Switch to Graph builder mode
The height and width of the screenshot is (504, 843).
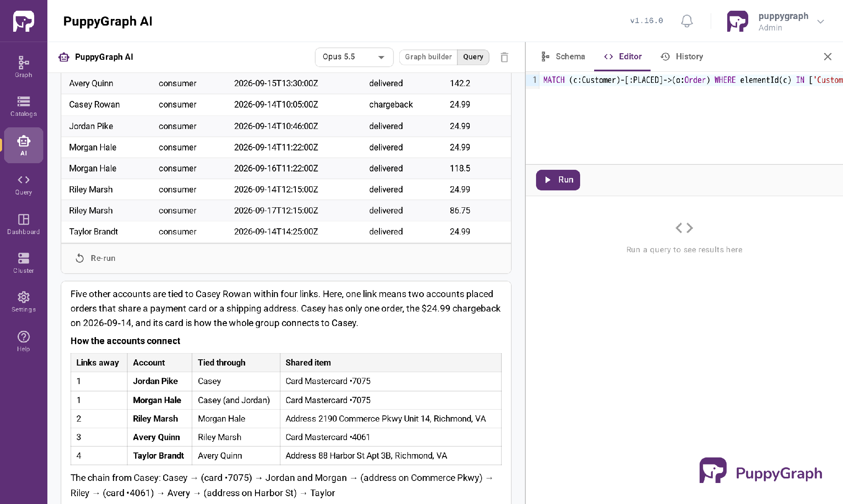(x=428, y=57)
